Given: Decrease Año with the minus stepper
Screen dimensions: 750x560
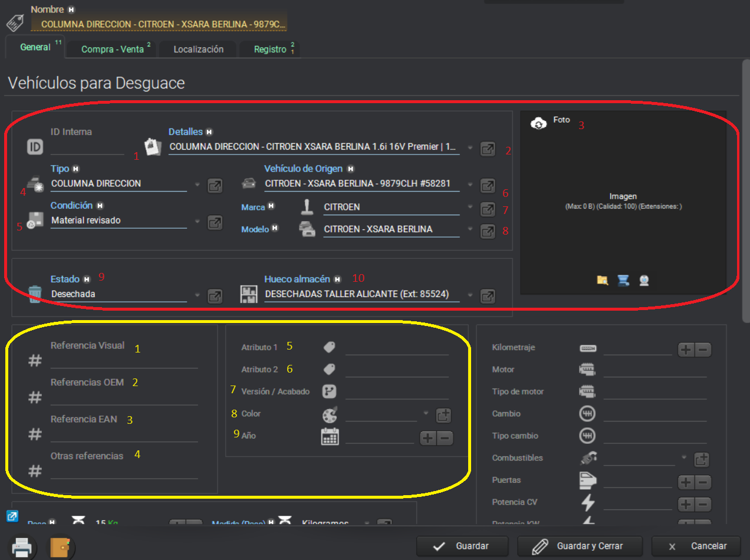Looking at the screenshot, I should pyautogui.click(x=445, y=437).
